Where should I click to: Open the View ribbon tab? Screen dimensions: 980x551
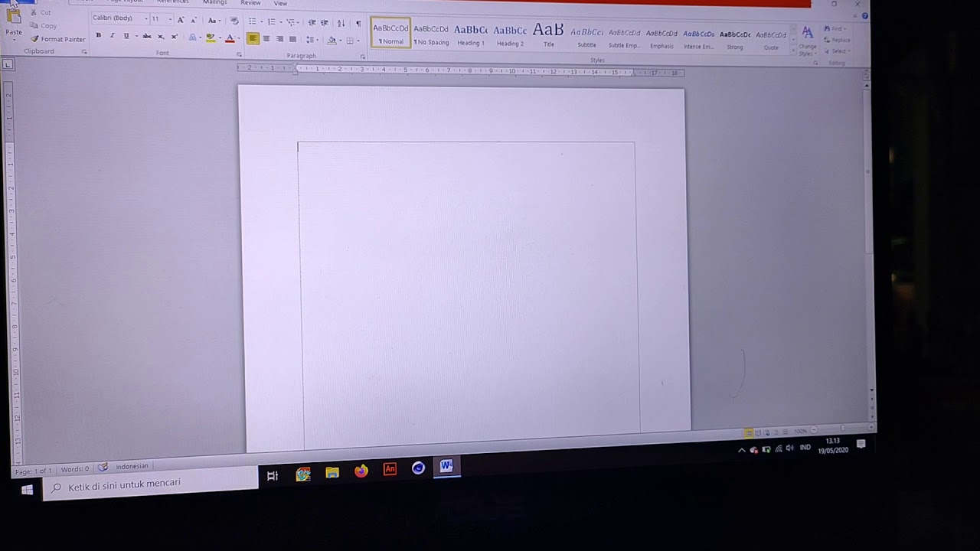(280, 4)
